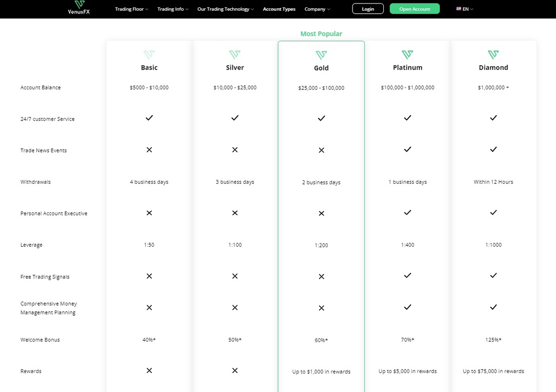This screenshot has width=556, height=392.
Task: Click Silver Rewards cross icon
Action: [x=235, y=371]
